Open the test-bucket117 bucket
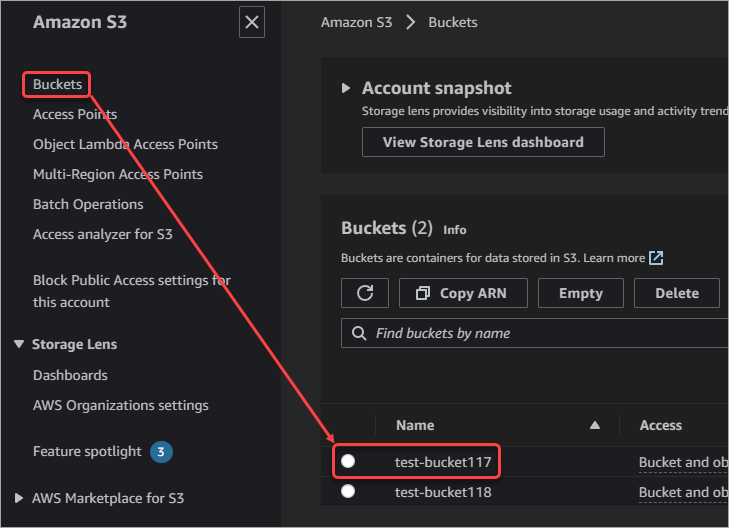Viewport: 729px width, 528px height. (443, 462)
